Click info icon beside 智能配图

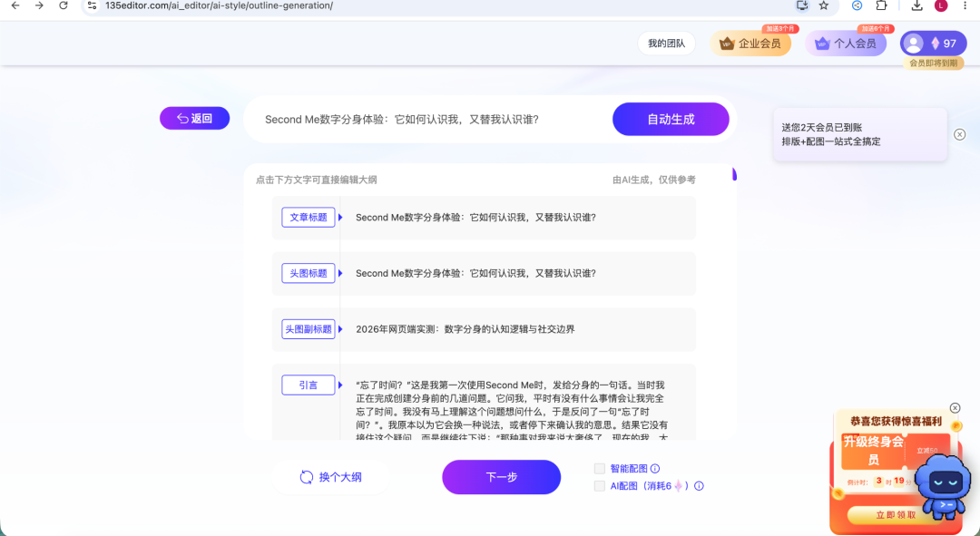pos(655,469)
